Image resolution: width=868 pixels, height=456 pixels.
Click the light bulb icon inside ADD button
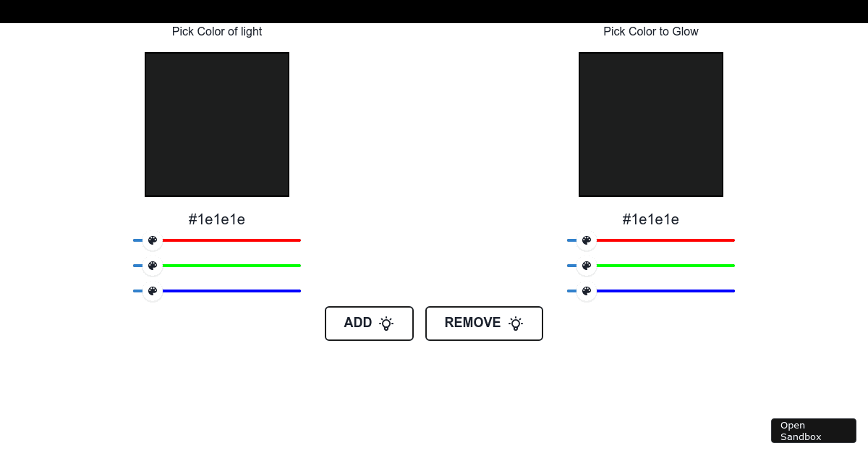point(387,324)
